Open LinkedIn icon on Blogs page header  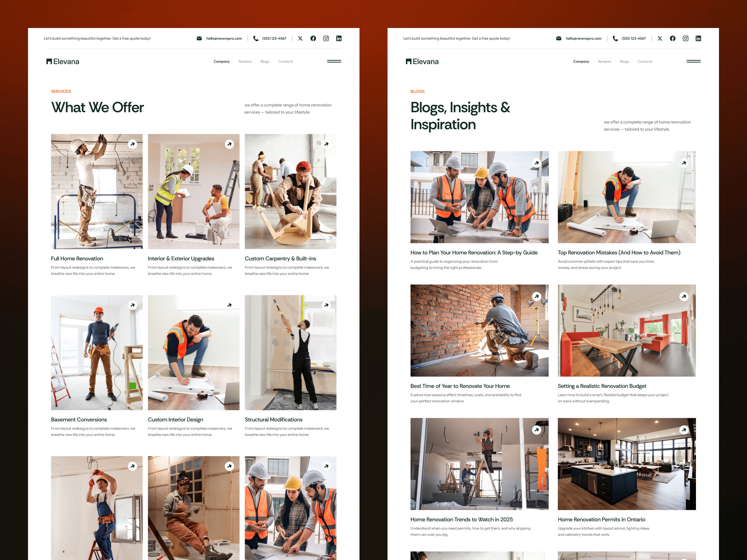pyautogui.click(x=698, y=39)
